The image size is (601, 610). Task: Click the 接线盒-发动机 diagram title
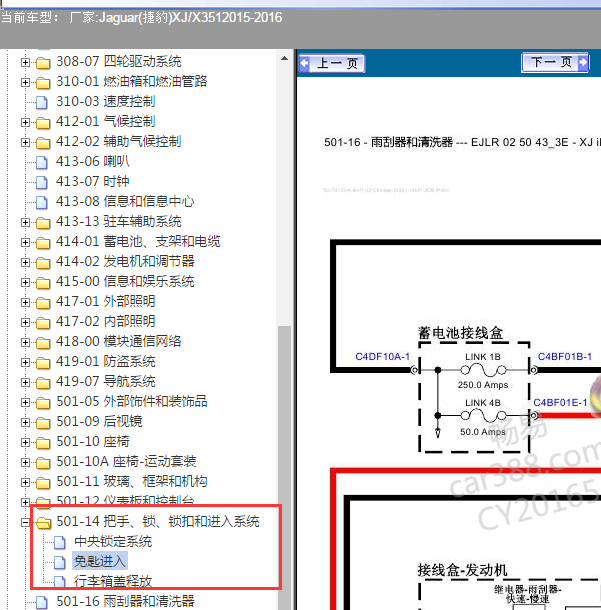pyautogui.click(x=463, y=570)
